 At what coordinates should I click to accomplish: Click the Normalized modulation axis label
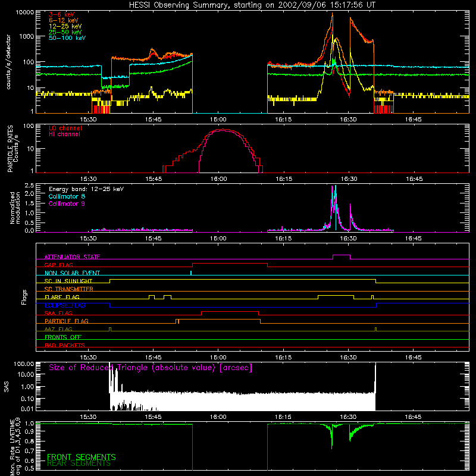point(15,208)
